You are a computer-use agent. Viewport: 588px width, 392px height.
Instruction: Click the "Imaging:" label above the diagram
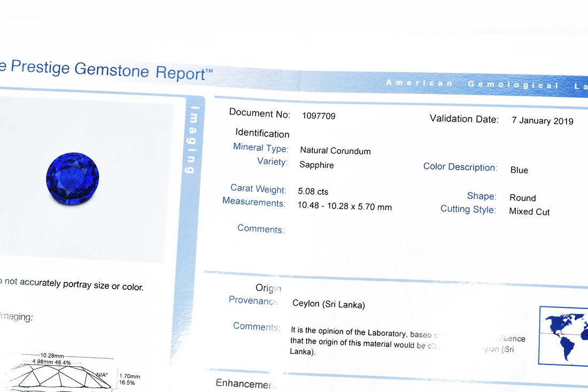pos(16,317)
